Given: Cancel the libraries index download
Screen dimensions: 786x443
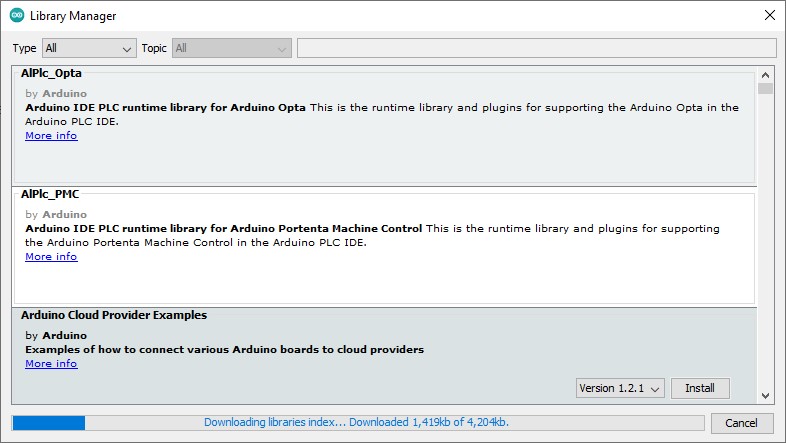Looking at the screenshot, I should pyautogui.click(x=741, y=423).
